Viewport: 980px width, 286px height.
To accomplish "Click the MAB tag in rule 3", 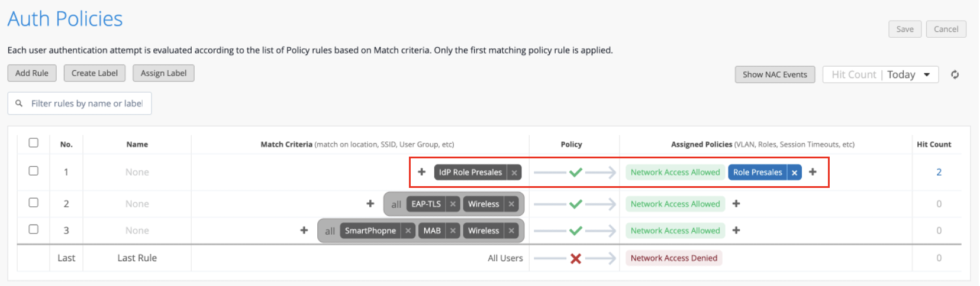I will [x=432, y=230].
